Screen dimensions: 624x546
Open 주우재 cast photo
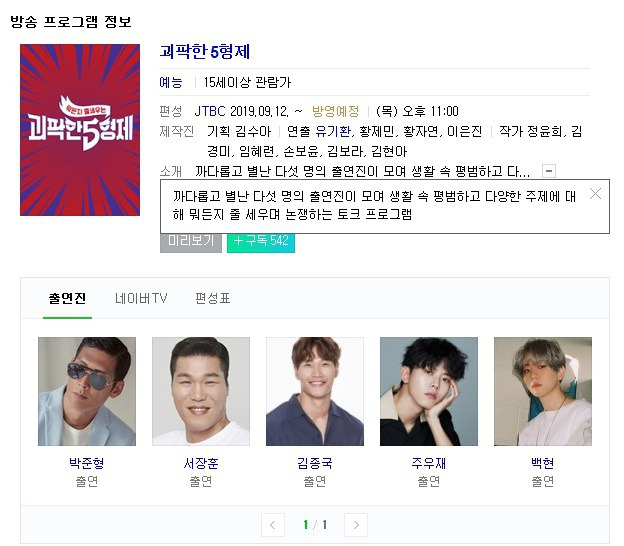point(429,391)
